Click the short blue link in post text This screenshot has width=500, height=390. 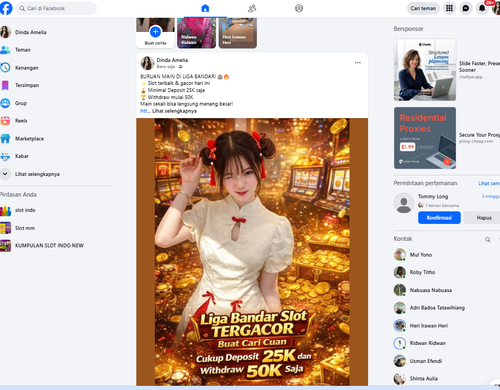coord(145,111)
